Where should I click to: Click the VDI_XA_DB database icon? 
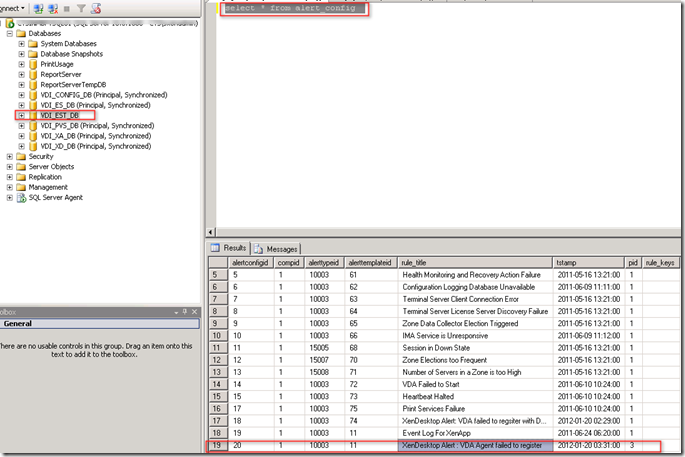[x=33, y=136]
